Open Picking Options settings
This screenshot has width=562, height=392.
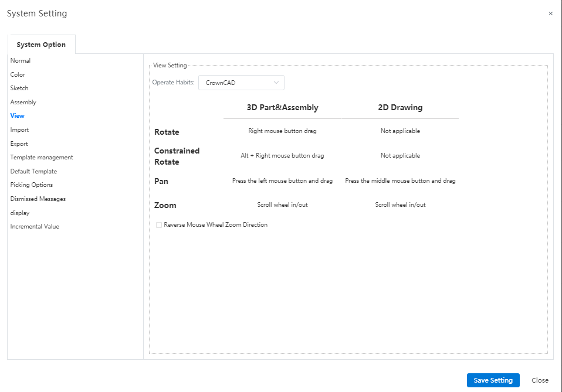point(32,185)
